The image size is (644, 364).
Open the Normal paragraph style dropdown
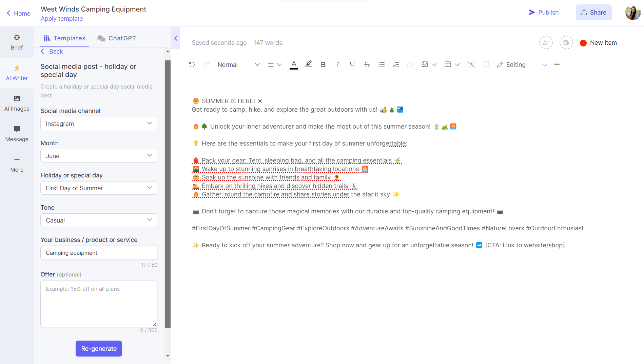pos(239,64)
